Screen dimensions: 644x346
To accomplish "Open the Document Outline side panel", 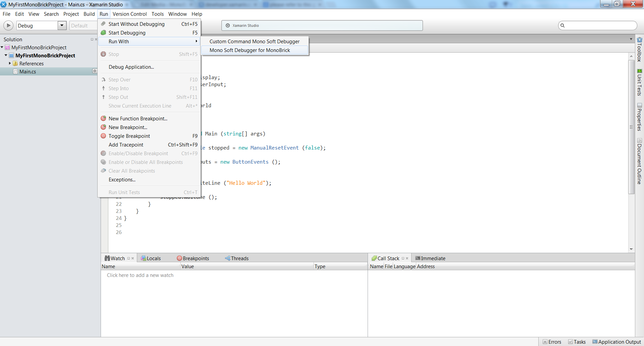I will coord(639,161).
